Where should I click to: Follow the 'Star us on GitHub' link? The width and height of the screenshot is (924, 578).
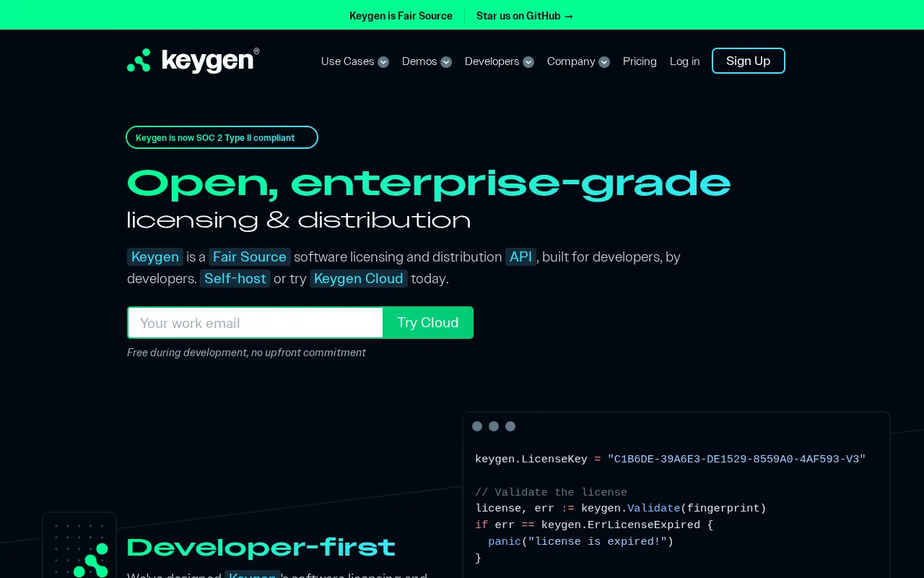[x=525, y=16]
